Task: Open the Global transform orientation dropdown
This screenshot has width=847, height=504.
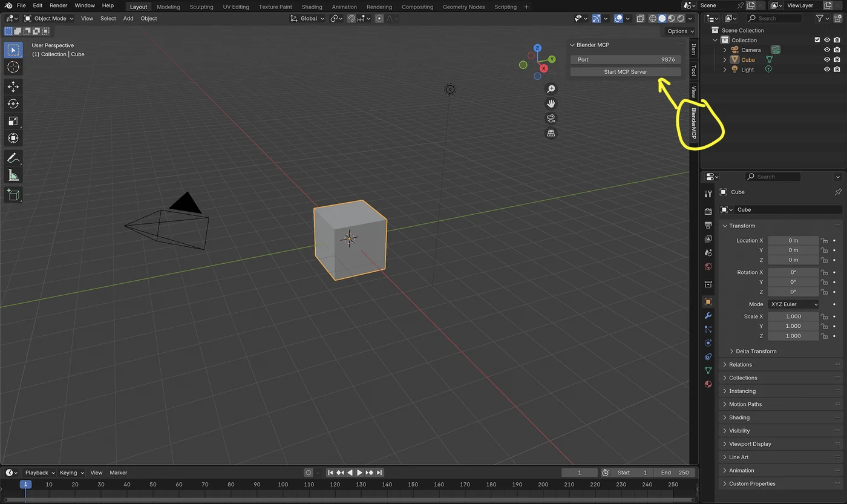Action: [309, 18]
